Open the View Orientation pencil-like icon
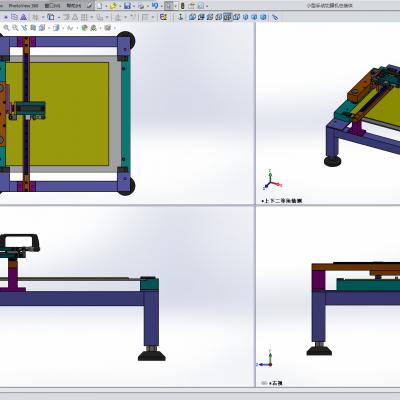Screen dimensions: 400x400 click(x=275, y=17)
